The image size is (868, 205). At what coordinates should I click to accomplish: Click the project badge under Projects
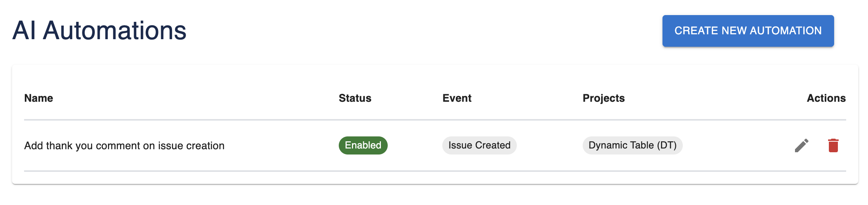click(x=632, y=145)
